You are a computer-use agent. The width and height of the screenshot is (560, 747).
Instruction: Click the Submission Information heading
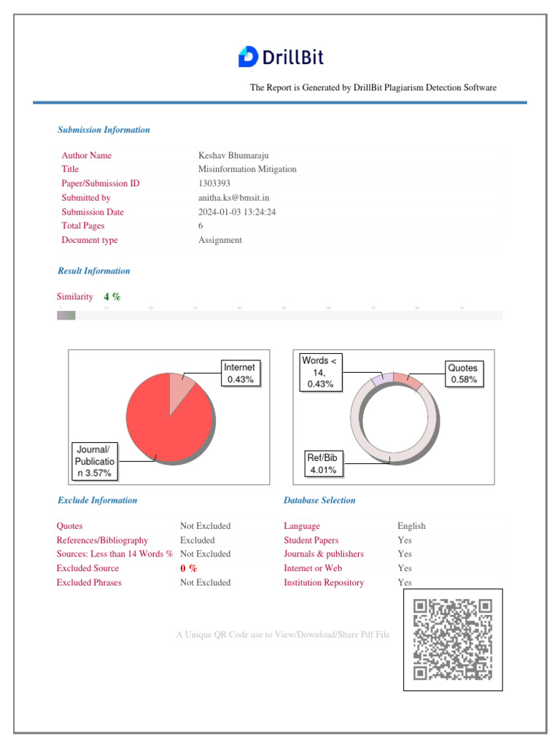(104, 130)
